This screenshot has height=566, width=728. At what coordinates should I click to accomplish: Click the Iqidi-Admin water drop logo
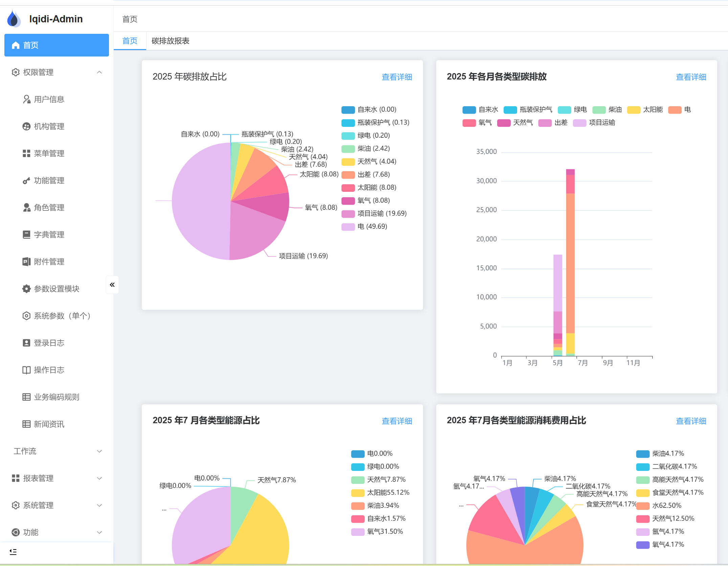[14, 19]
